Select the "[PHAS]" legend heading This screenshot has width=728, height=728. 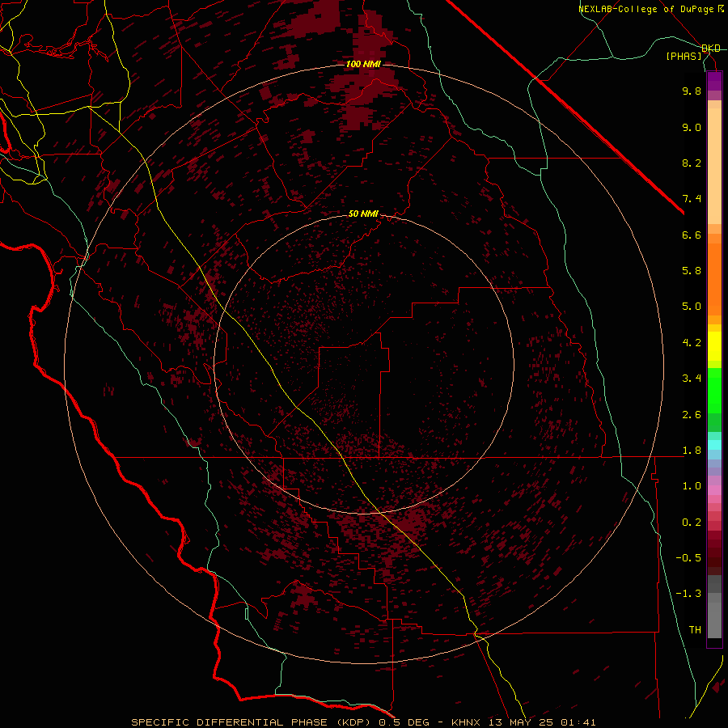(x=684, y=56)
